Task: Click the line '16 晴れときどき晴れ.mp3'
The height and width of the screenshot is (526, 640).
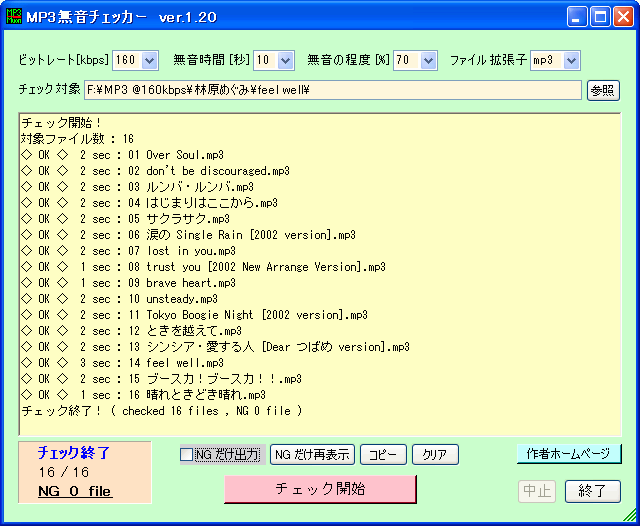Action: 144,395
